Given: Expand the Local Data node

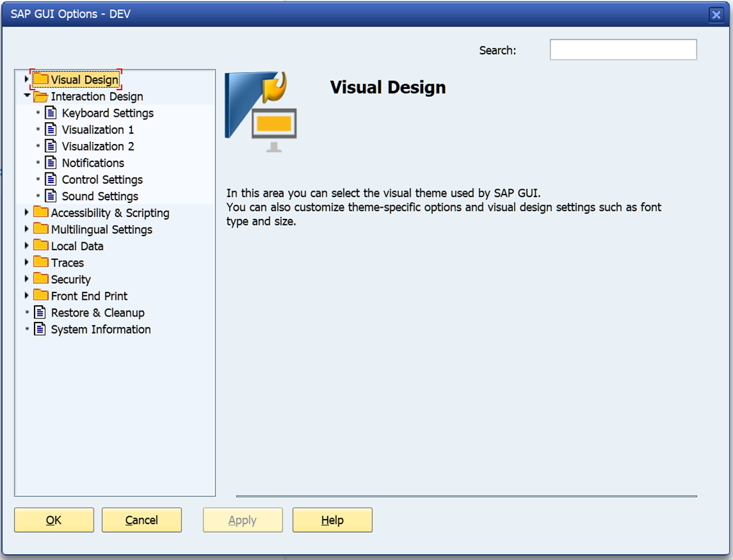Looking at the screenshot, I should 26,245.
